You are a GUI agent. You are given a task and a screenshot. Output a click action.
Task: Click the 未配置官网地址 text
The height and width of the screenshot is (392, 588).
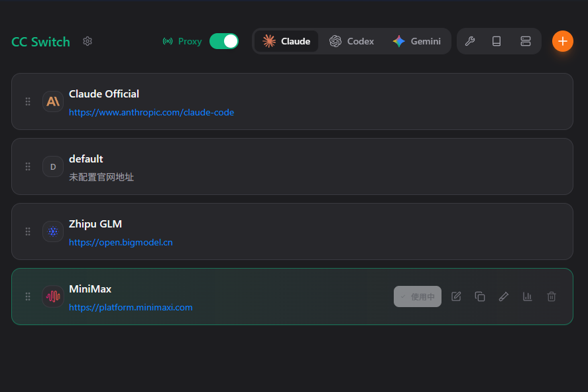click(101, 177)
